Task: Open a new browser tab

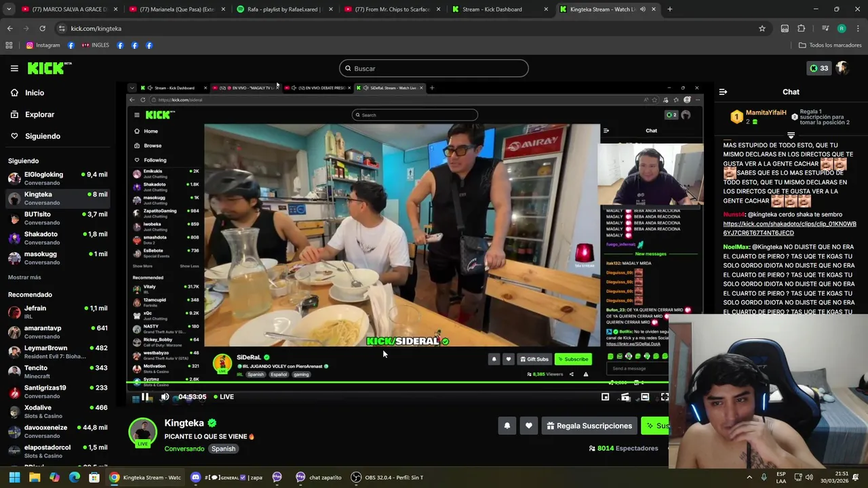Action: point(669,9)
